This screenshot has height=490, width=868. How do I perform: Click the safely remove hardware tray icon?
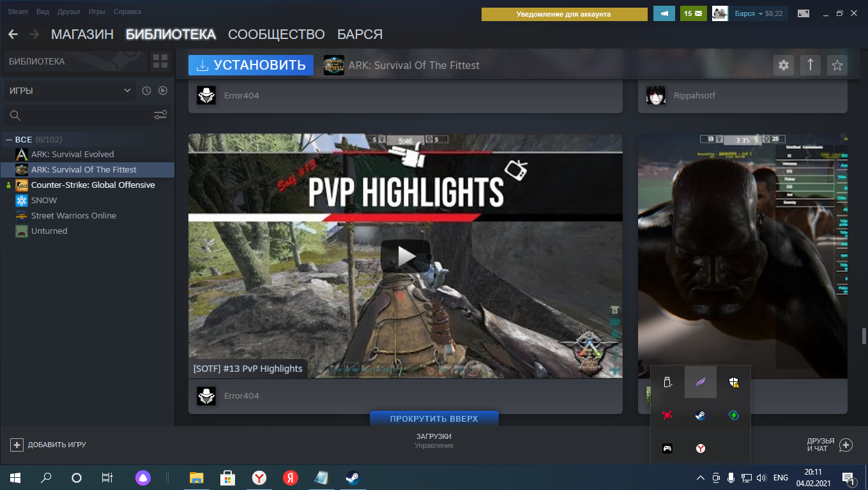point(667,382)
